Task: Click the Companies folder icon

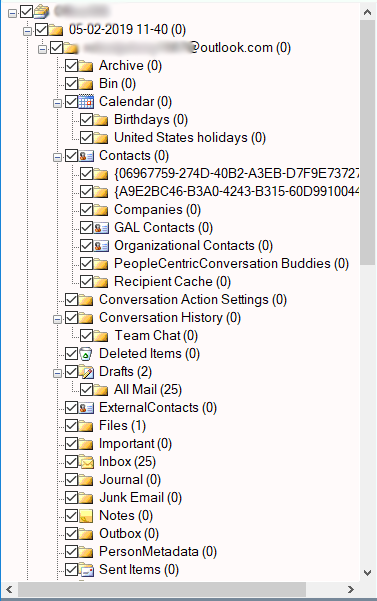Action: tap(101, 210)
